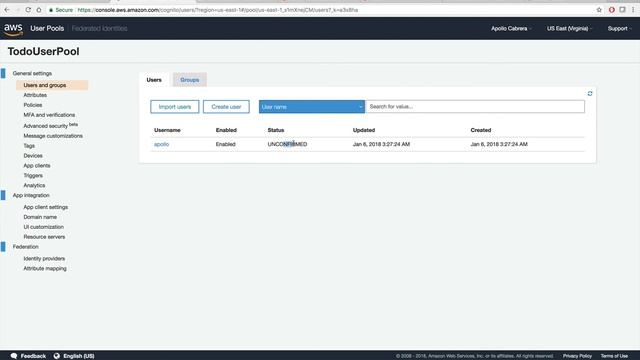640x360 pixels.
Task: Open the US East (Virginia) region menu
Action: point(569,29)
